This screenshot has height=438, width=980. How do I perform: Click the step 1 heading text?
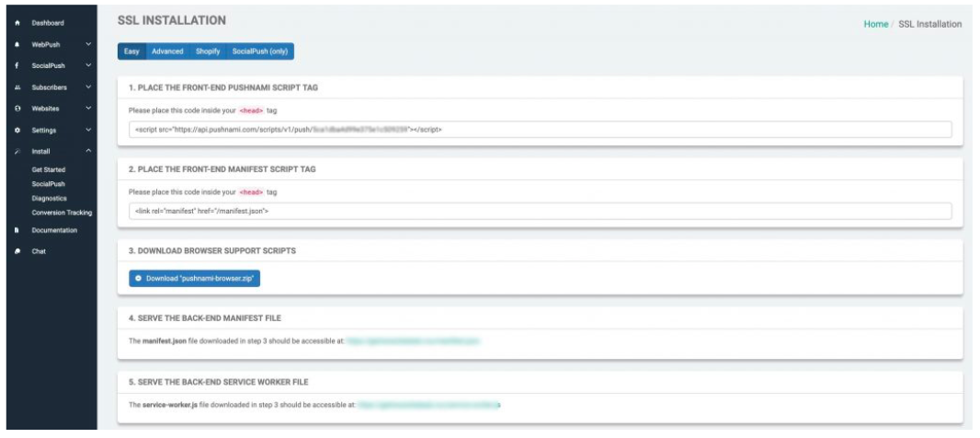[x=223, y=87]
